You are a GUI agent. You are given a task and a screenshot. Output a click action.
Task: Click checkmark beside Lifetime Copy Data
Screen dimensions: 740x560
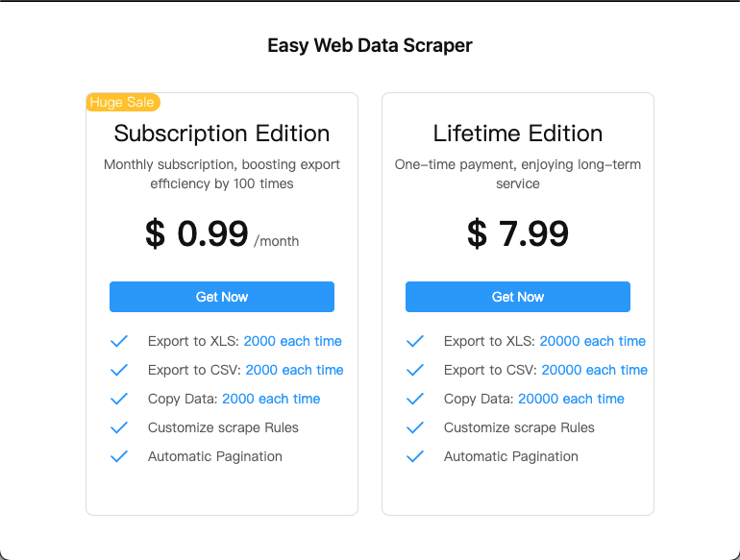(415, 399)
